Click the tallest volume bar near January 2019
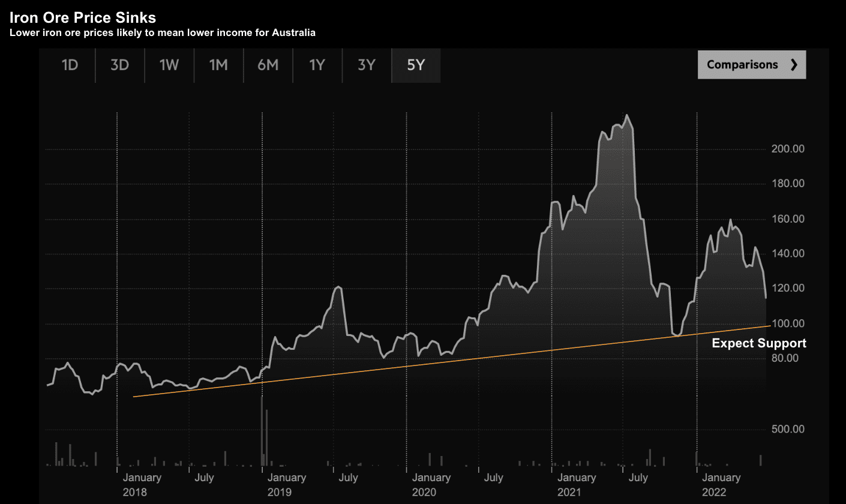846x504 pixels. click(262, 431)
